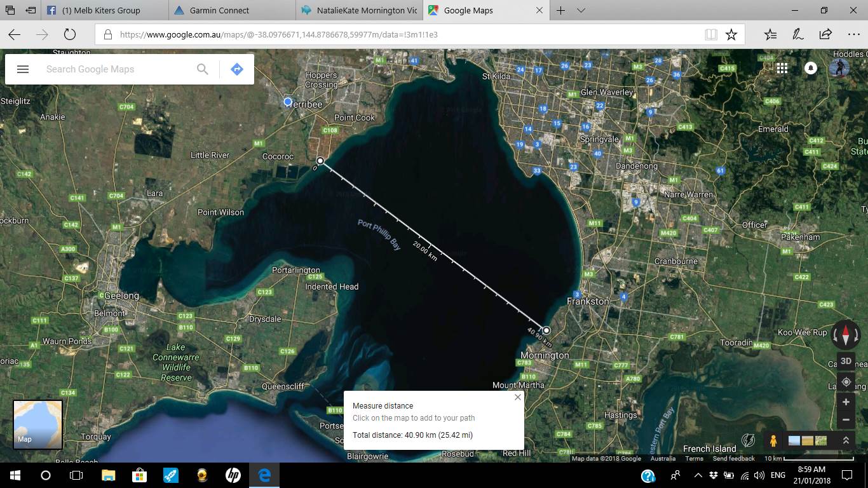Zoom in on the map

tap(846, 402)
